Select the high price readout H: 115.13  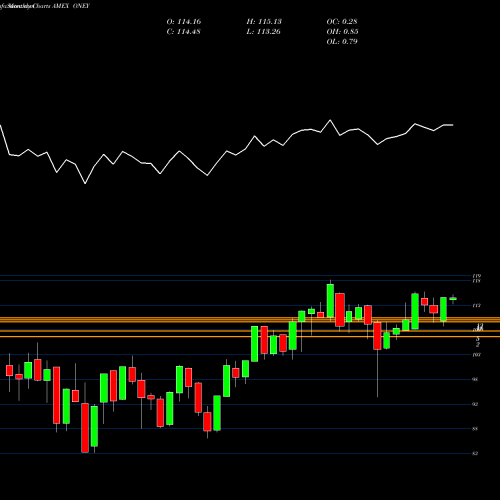(264, 22)
